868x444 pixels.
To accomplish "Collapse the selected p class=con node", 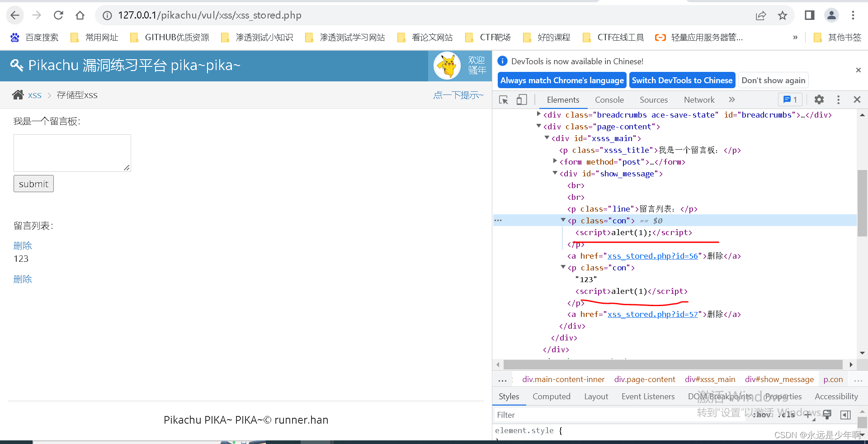I will 563,220.
